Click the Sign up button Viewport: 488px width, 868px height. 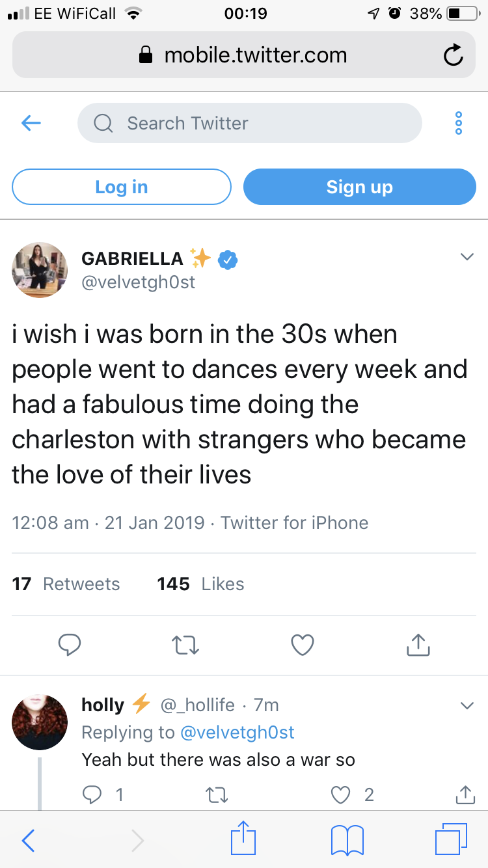click(360, 187)
